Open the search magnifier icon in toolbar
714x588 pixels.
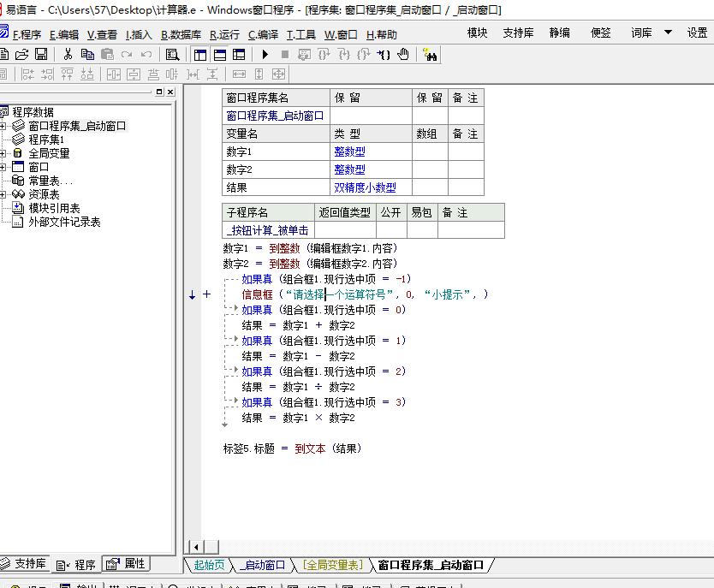173,55
